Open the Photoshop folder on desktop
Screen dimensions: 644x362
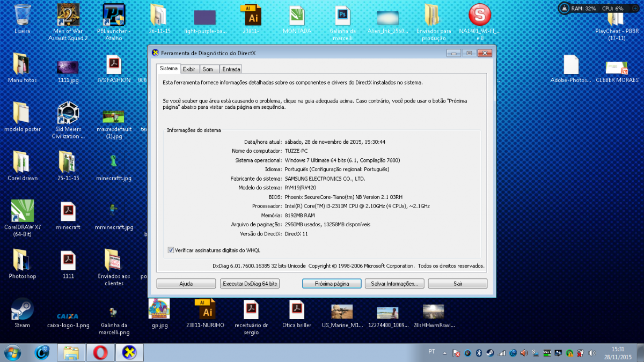(23, 263)
